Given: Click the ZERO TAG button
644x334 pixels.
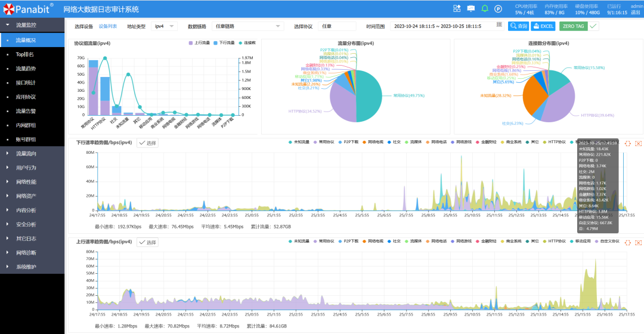Looking at the screenshot, I should 574,26.
